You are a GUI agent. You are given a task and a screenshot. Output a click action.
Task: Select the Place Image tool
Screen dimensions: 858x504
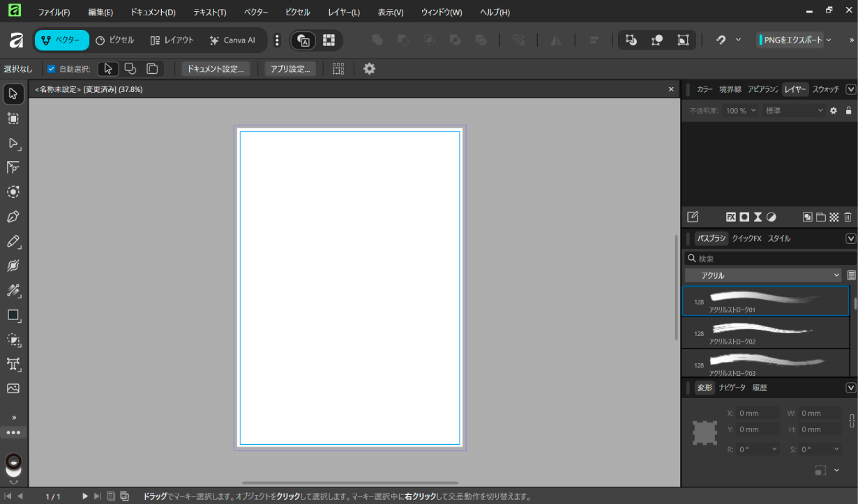[13, 388]
